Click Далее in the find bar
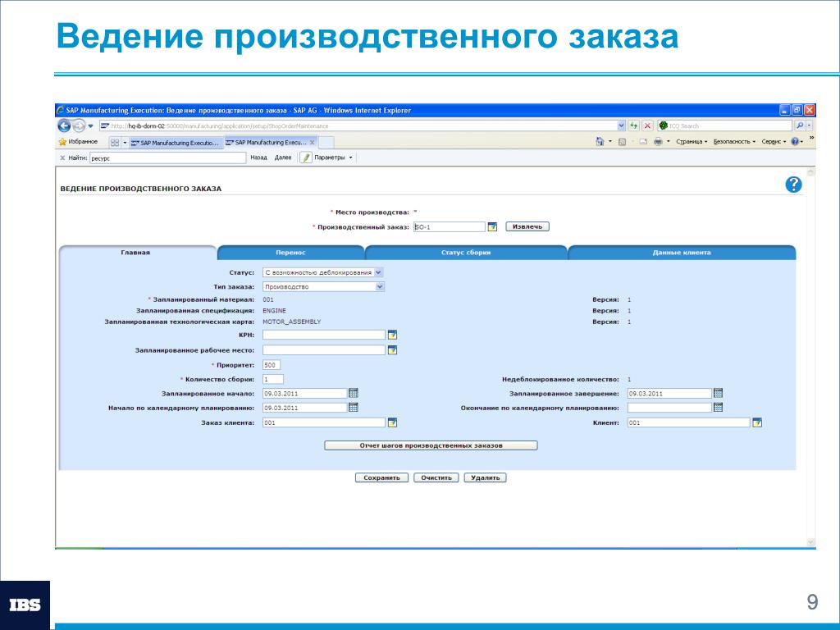840x630 pixels. (x=283, y=157)
